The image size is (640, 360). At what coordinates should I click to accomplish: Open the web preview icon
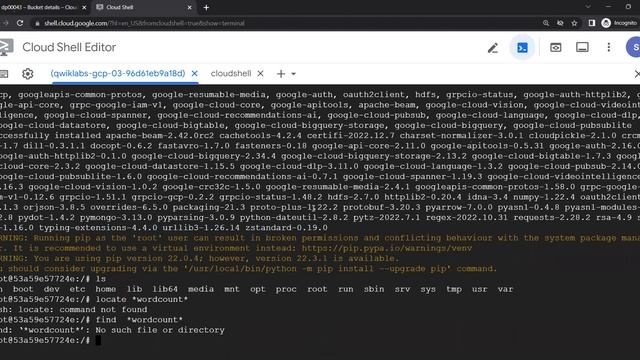click(555, 48)
